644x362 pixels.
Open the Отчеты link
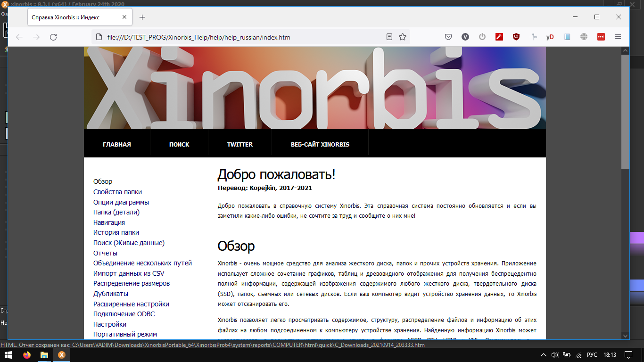(105, 253)
